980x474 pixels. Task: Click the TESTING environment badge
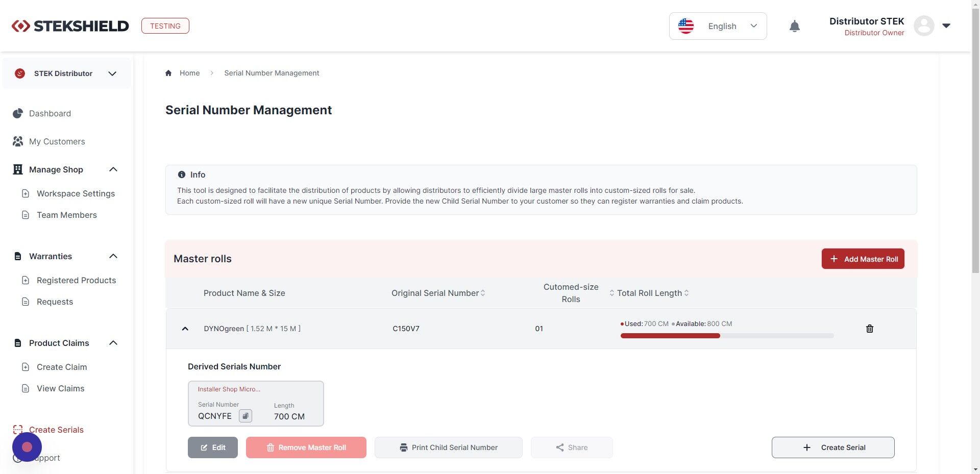tap(165, 26)
